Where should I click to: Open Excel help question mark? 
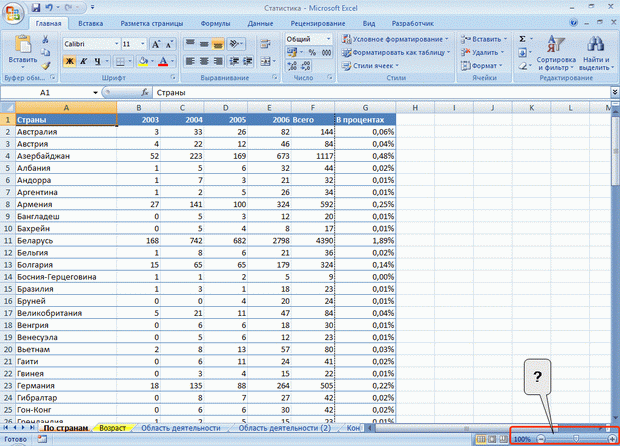pos(574,23)
